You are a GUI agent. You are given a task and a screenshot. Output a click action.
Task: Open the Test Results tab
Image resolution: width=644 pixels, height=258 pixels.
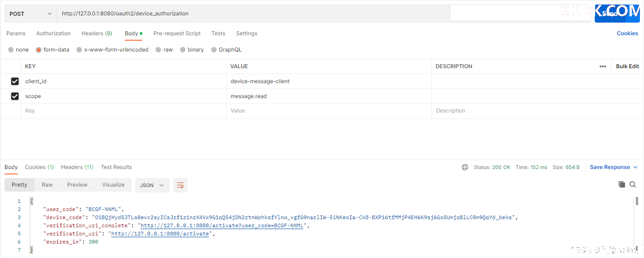(116, 167)
